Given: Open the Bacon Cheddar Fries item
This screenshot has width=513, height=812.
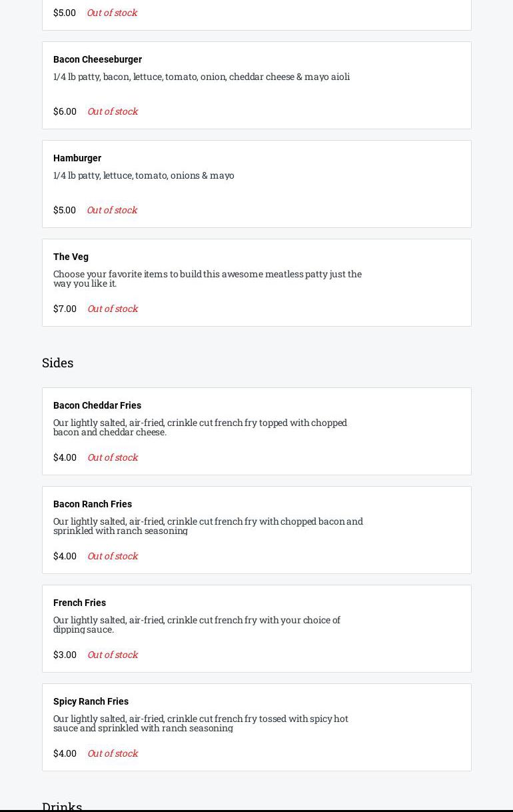Looking at the screenshot, I should tap(97, 405).
